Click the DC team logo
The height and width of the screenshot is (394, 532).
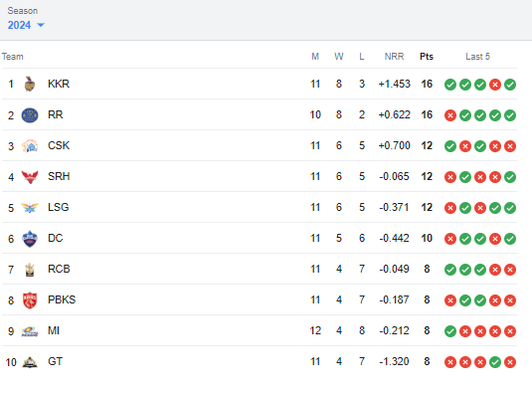[30, 239]
